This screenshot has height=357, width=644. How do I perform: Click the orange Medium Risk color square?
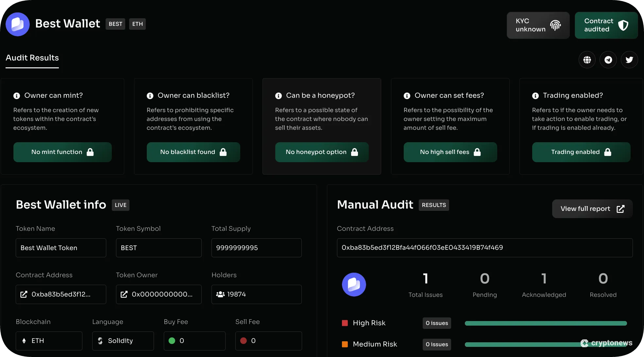[x=345, y=344]
